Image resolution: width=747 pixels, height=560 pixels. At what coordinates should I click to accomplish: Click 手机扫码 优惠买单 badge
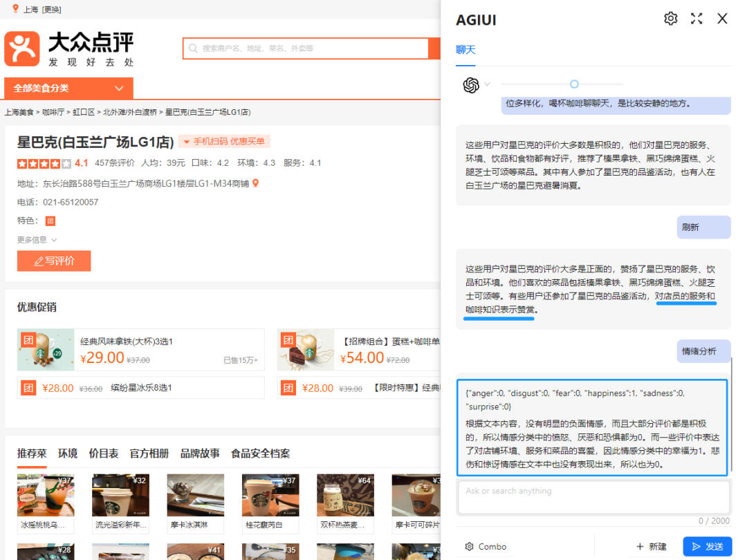[x=224, y=142]
